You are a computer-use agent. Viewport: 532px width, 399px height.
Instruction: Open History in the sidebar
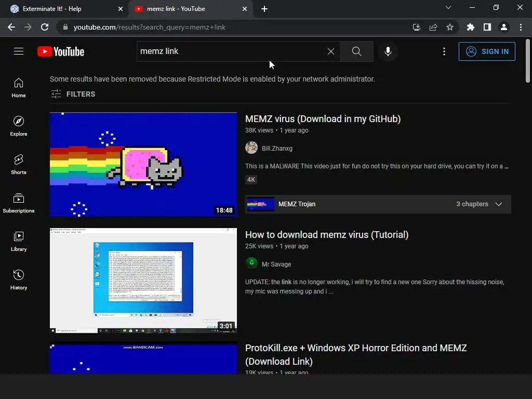point(19,280)
